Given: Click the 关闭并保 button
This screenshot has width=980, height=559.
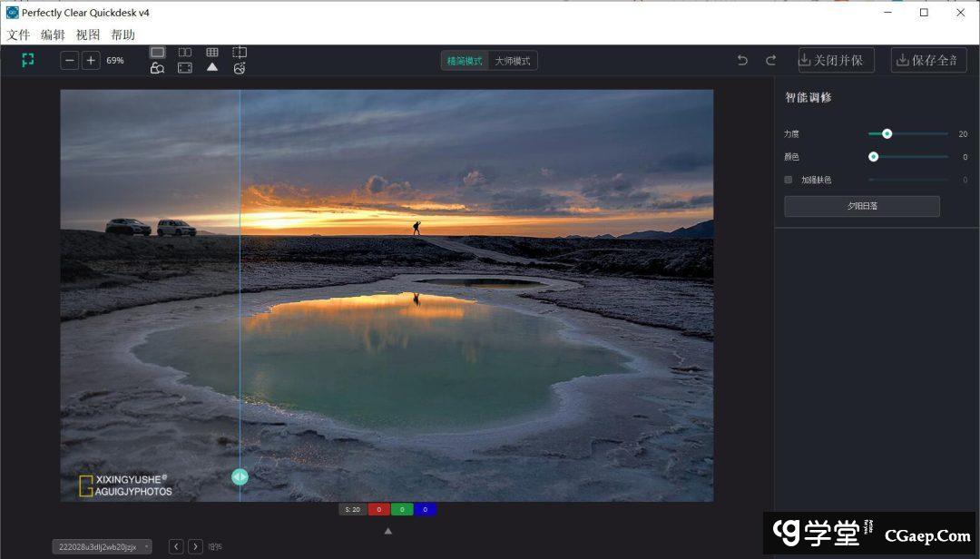Looking at the screenshot, I should coord(836,61).
